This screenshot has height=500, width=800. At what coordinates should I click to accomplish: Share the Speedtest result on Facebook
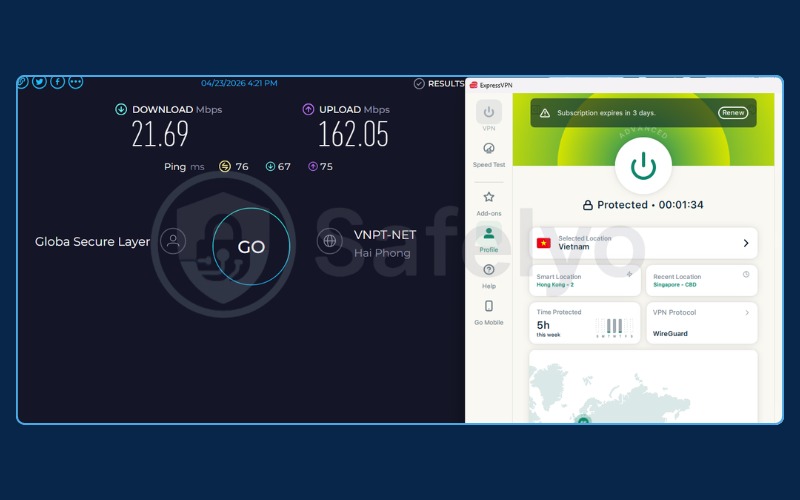pos(58,82)
